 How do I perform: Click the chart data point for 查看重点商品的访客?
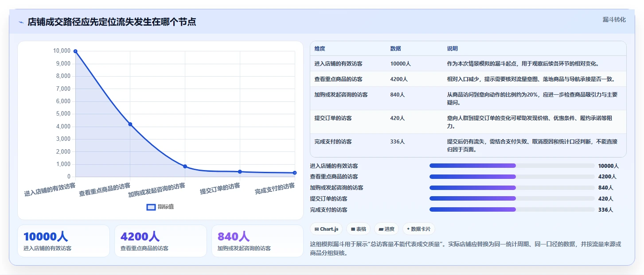click(x=130, y=124)
